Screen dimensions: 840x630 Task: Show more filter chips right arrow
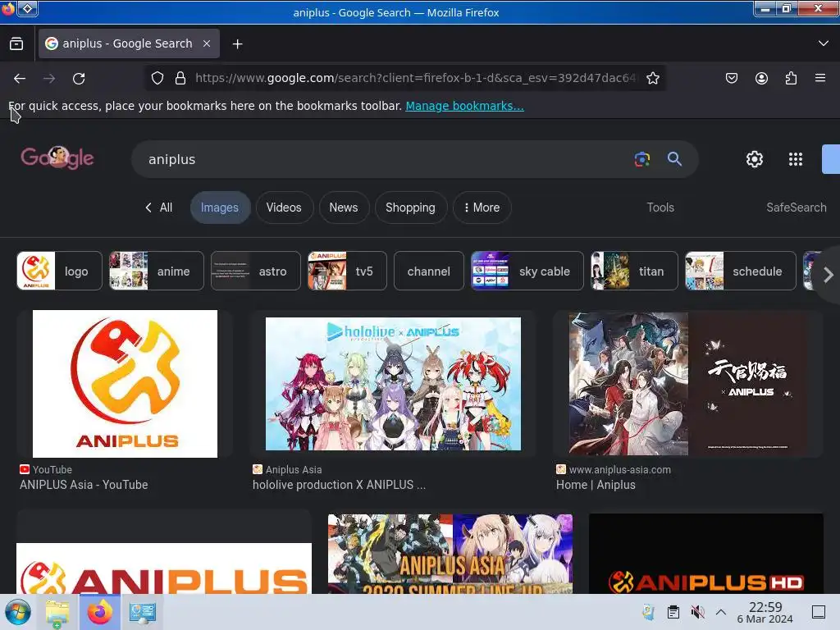(829, 275)
